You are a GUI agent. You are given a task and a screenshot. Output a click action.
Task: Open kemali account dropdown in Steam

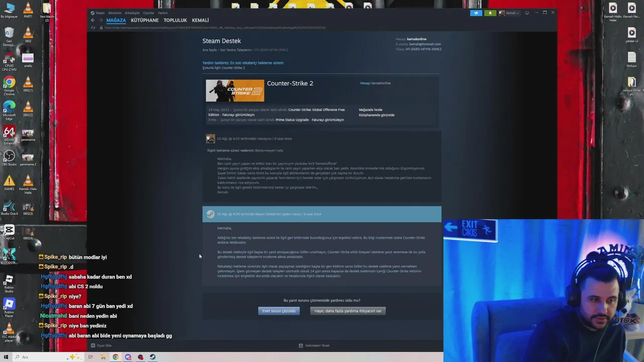click(509, 13)
